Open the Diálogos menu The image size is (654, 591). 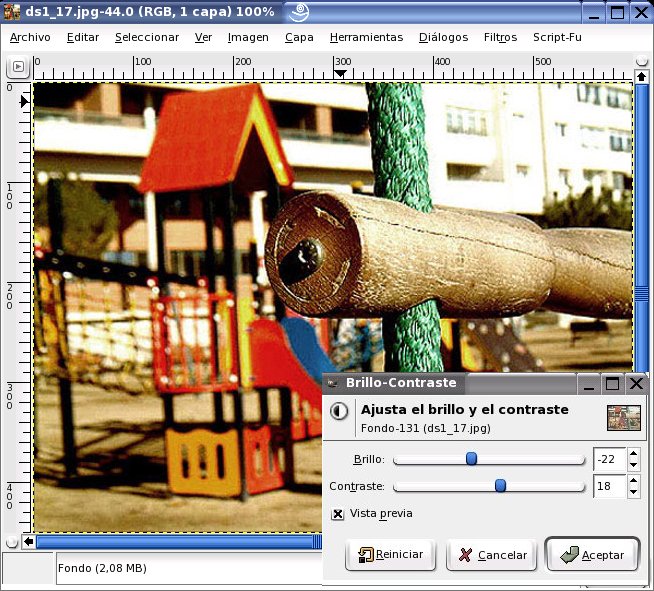tap(443, 38)
